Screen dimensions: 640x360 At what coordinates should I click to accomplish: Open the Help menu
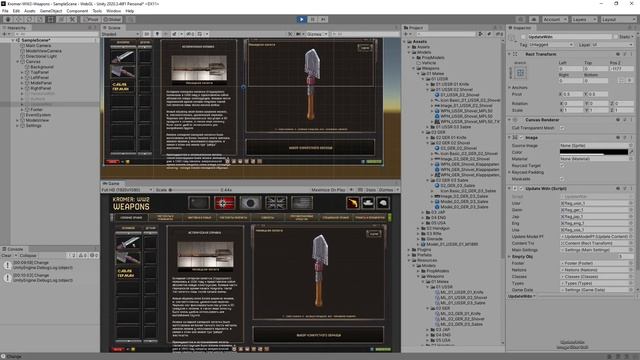coord(130,11)
